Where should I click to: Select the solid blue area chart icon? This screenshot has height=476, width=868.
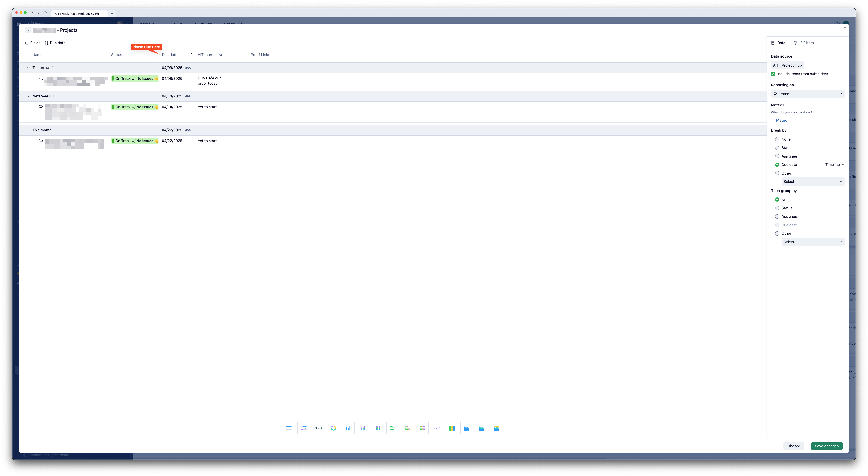[467, 428]
